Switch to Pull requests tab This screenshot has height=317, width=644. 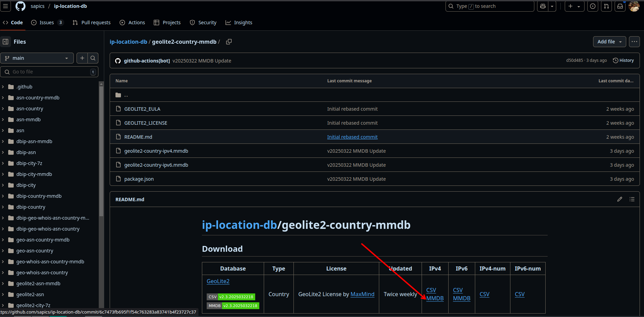tap(92, 23)
